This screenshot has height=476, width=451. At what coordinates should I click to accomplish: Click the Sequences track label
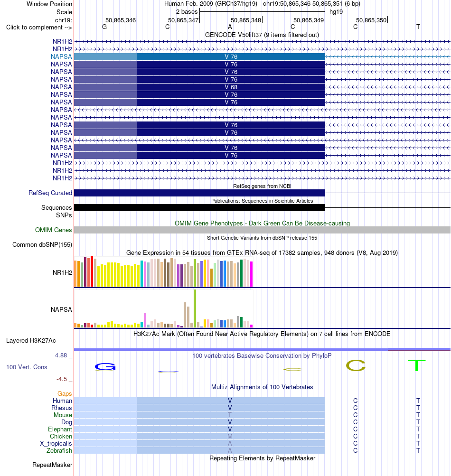point(56,208)
